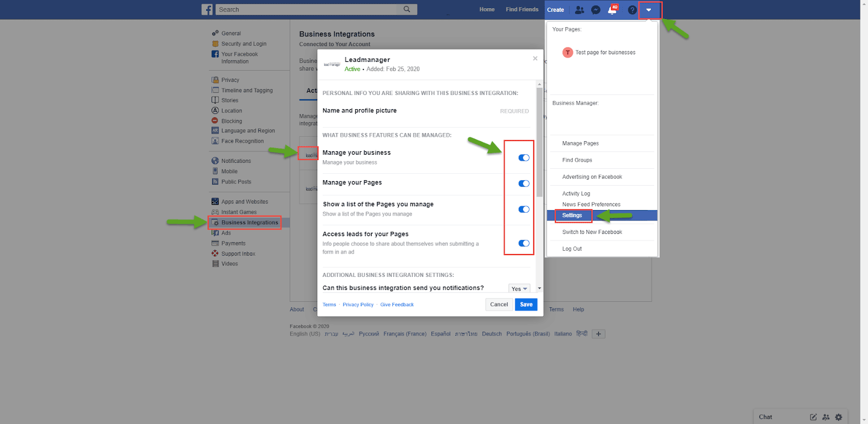
Task: Click create group icon in Chat bar
Action: [826, 417]
